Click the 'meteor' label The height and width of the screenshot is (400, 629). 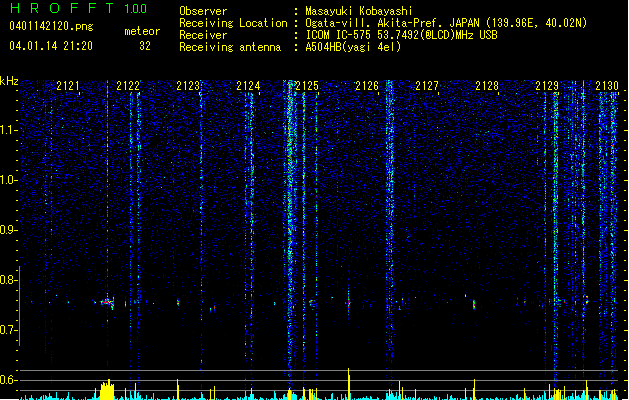click(142, 31)
